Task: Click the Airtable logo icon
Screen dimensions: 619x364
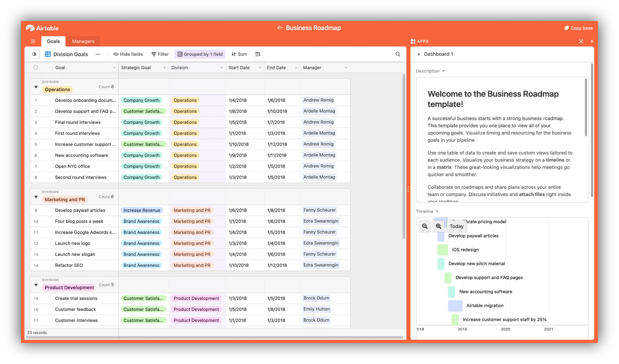Action: (x=30, y=28)
